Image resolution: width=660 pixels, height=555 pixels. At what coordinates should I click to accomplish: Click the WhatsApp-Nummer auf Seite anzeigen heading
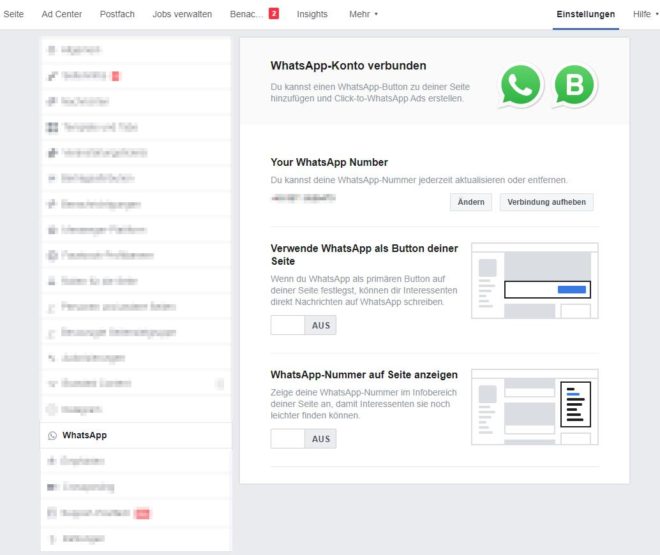tap(364, 374)
